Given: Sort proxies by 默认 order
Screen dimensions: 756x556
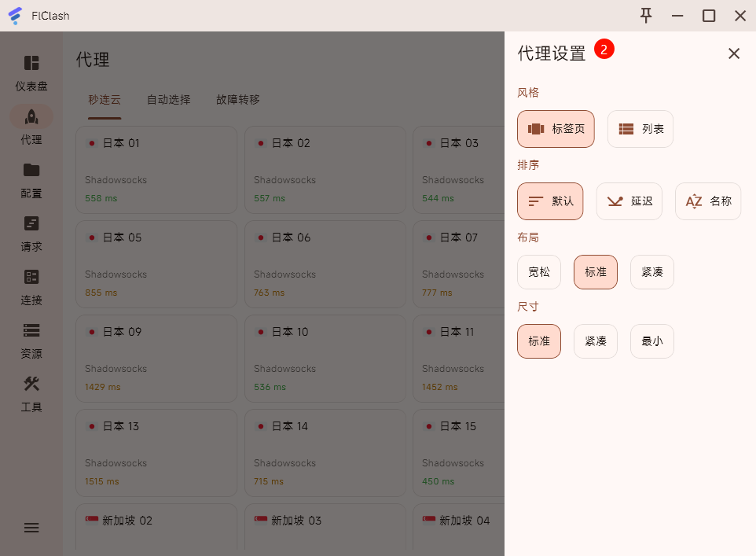Looking at the screenshot, I should tap(550, 201).
